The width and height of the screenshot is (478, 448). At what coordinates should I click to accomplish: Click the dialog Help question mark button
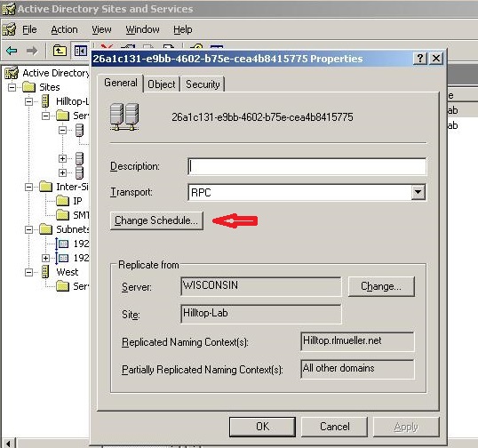coord(420,58)
